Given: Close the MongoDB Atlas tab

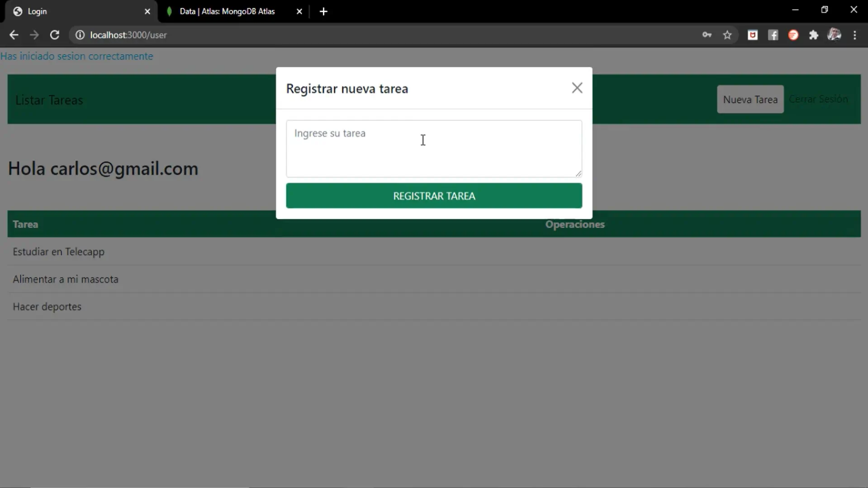Looking at the screenshot, I should point(299,12).
